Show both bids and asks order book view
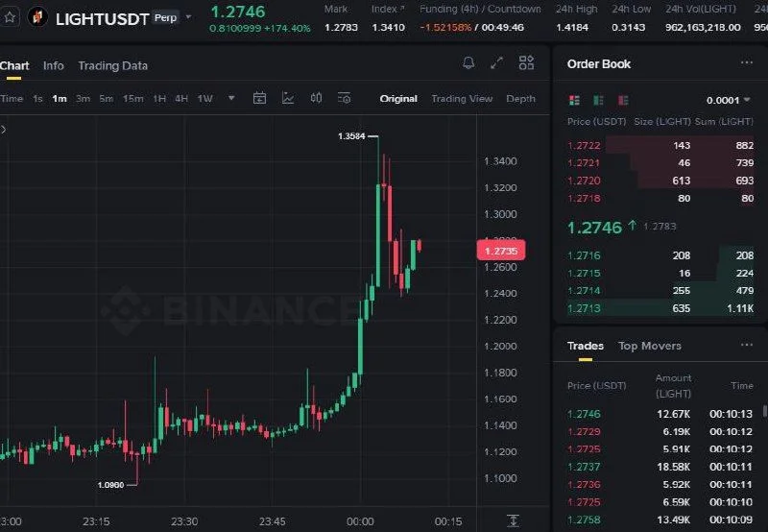 574,101
